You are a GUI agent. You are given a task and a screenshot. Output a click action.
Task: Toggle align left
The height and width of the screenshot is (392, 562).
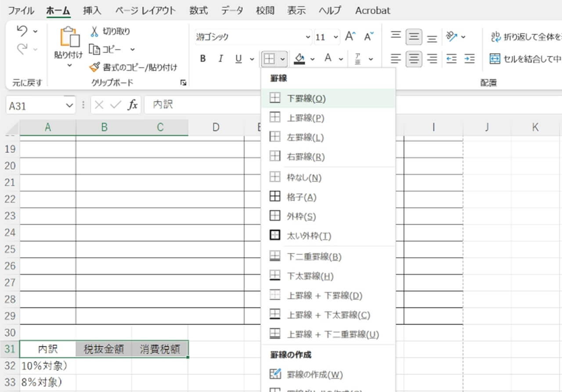(x=396, y=58)
